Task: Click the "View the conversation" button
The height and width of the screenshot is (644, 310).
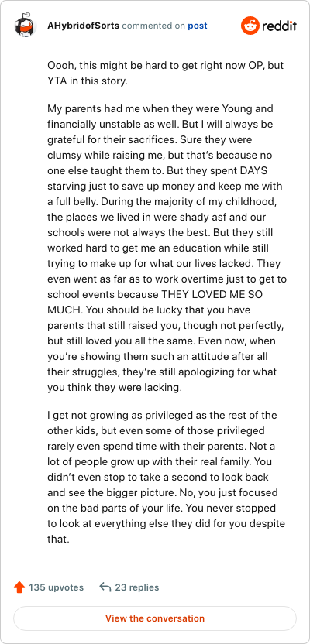Action: point(155,618)
